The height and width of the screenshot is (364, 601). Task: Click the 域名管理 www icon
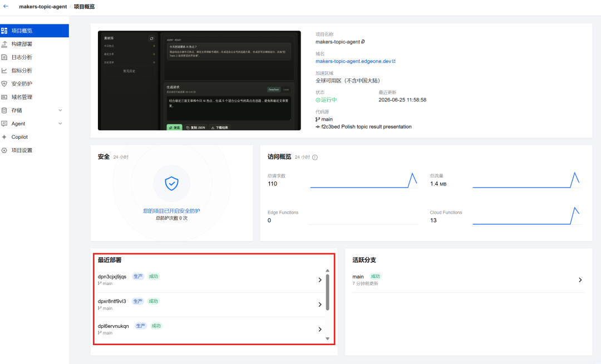(4, 97)
